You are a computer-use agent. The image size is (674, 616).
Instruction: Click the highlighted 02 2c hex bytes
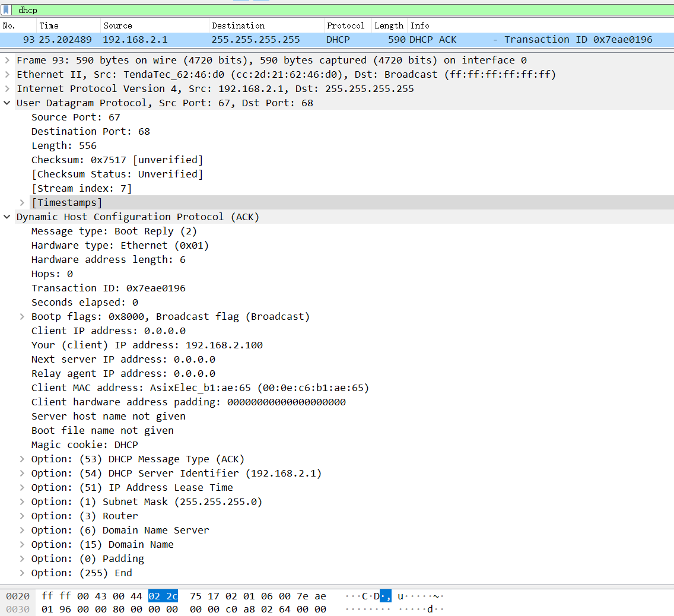click(x=163, y=596)
